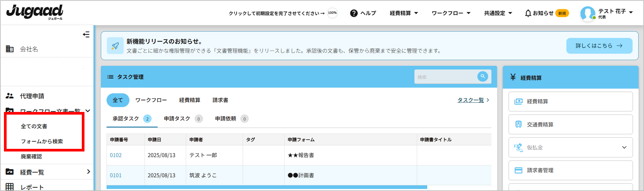Click the task search input field

[445, 77]
